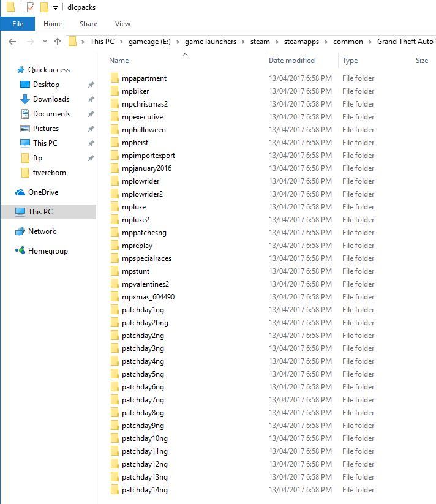Open Desktop in Quick access
This screenshot has height=504, width=436.
click(x=46, y=85)
